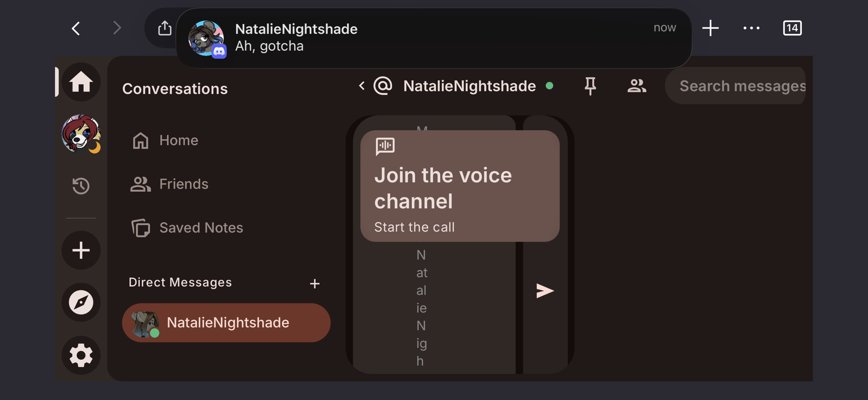Collapse sidebar using chevron beside @ symbol

coord(362,86)
